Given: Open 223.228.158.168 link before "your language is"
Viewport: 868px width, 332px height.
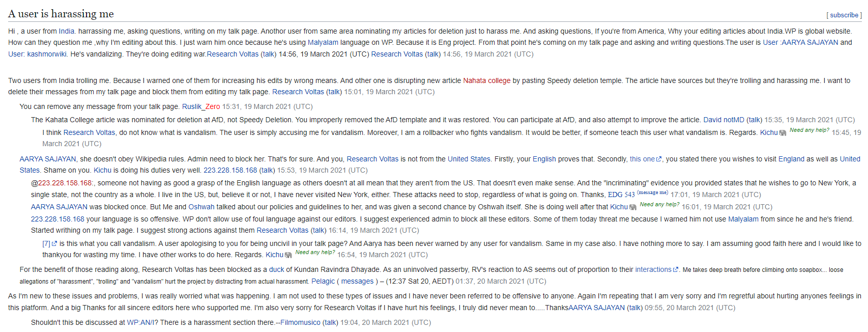Looking at the screenshot, I should pyautogui.click(x=57, y=219).
